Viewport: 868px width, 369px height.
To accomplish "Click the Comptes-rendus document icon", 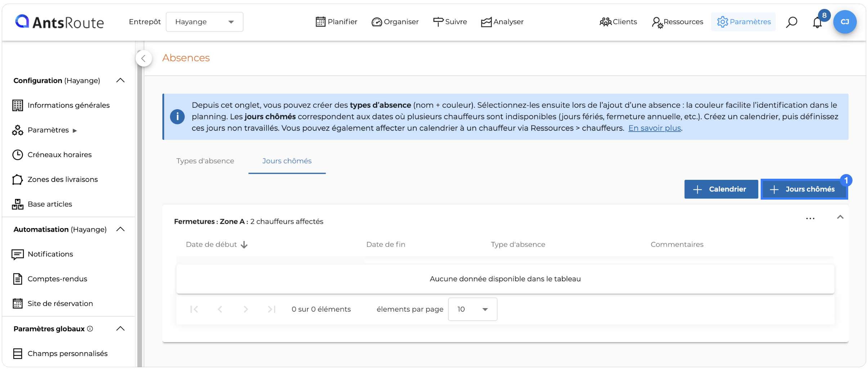I will (x=17, y=279).
